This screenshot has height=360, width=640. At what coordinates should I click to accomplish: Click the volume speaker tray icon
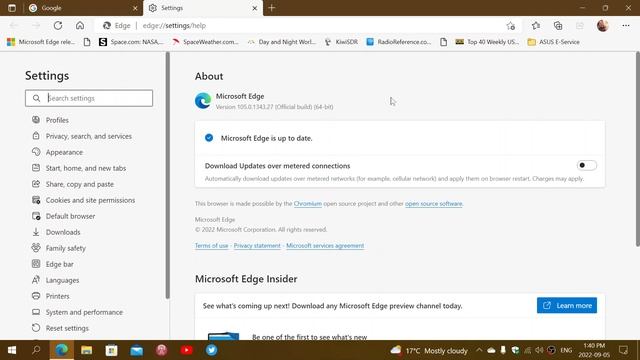539,350
